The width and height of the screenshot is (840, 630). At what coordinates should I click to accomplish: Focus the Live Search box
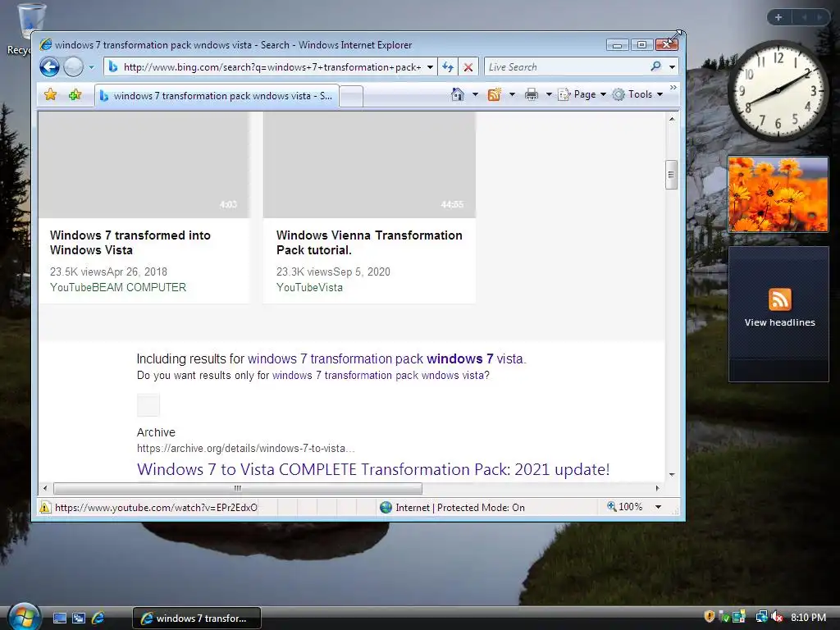tap(566, 67)
